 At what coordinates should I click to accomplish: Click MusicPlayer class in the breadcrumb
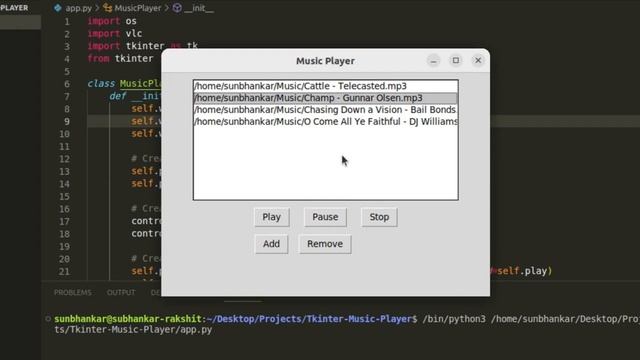click(x=138, y=8)
